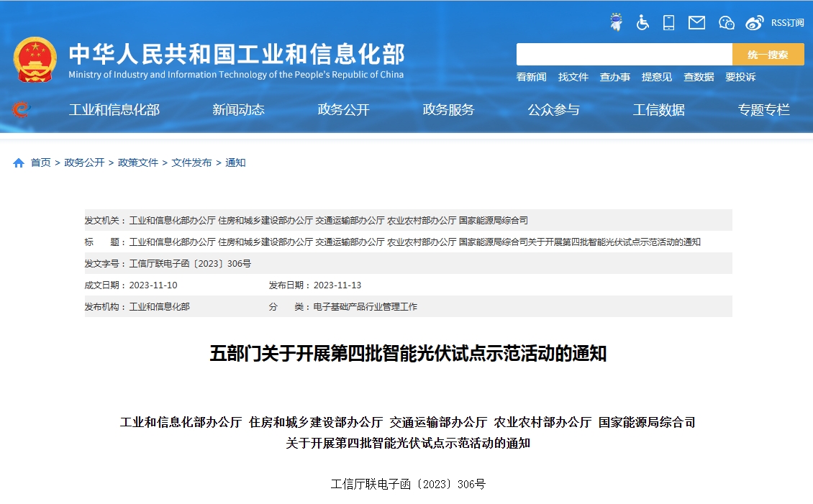
Task: Click the article headline 五部门关于开展第四批智能光伏试点示范活动的通知
Action: pyautogui.click(x=408, y=353)
